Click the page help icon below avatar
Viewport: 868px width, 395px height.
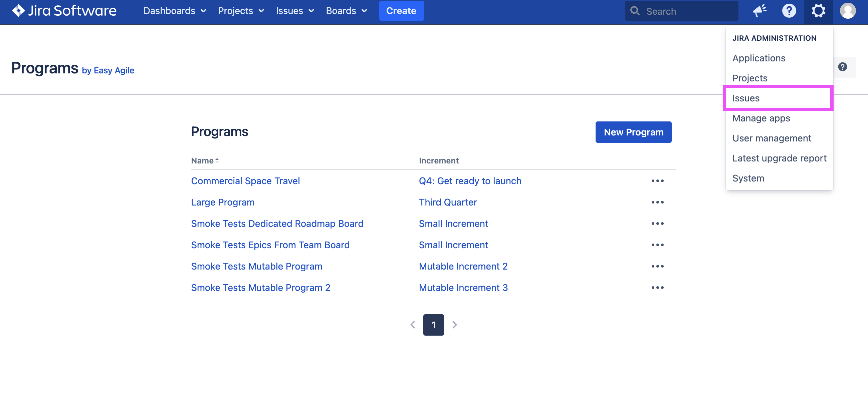point(842,67)
